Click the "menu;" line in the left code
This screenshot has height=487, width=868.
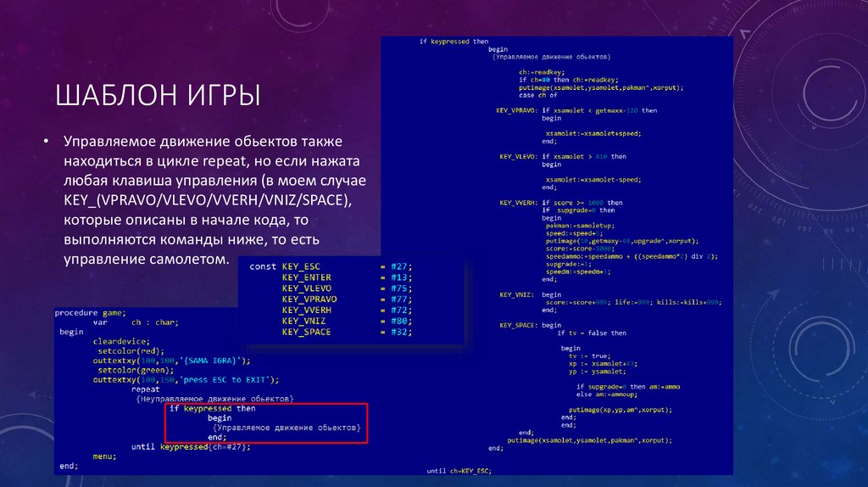tap(103, 456)
